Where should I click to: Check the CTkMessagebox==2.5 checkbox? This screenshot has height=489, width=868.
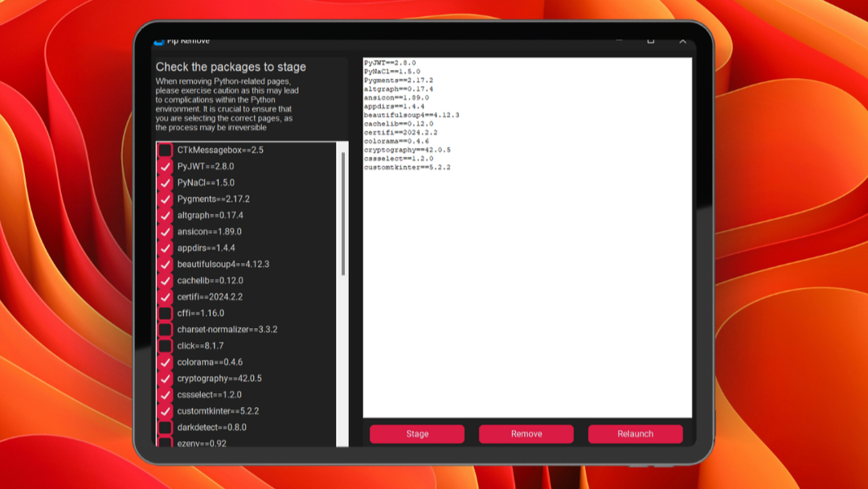[165, 150]
